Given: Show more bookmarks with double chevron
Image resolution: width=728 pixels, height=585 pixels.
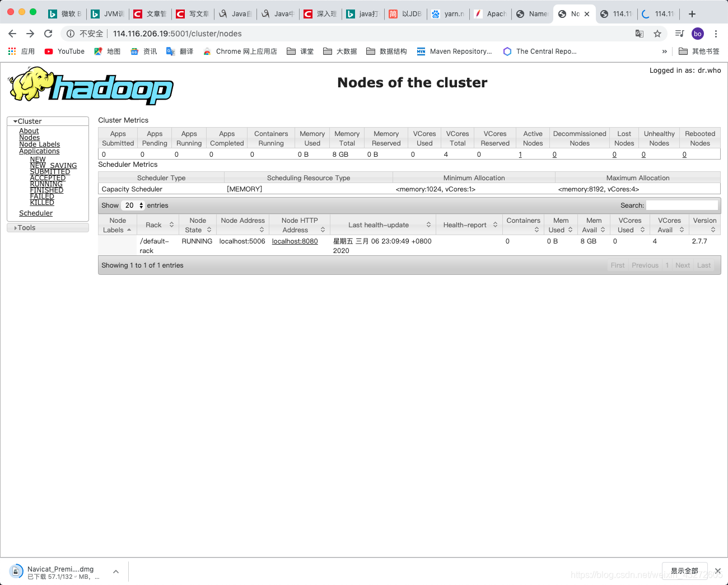Looking at the screenshot, I should (x=665, y=51).
